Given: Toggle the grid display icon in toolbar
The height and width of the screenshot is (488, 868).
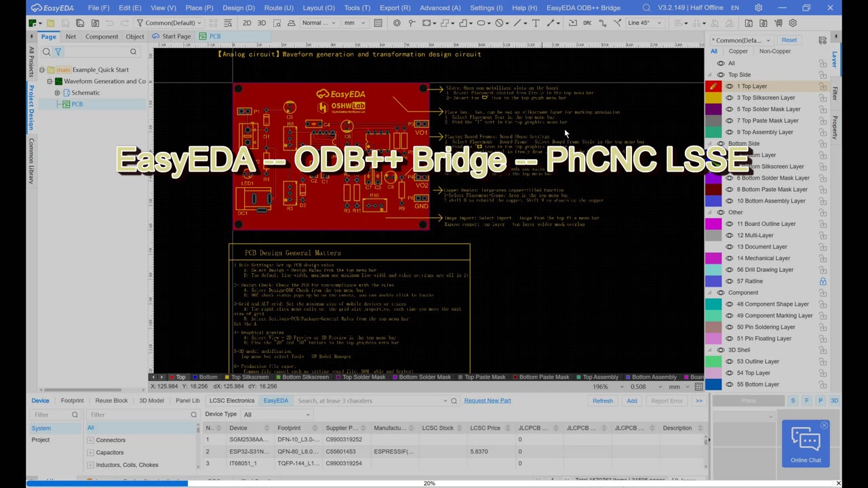Looking at the screenshot, I should click(378, 23).
